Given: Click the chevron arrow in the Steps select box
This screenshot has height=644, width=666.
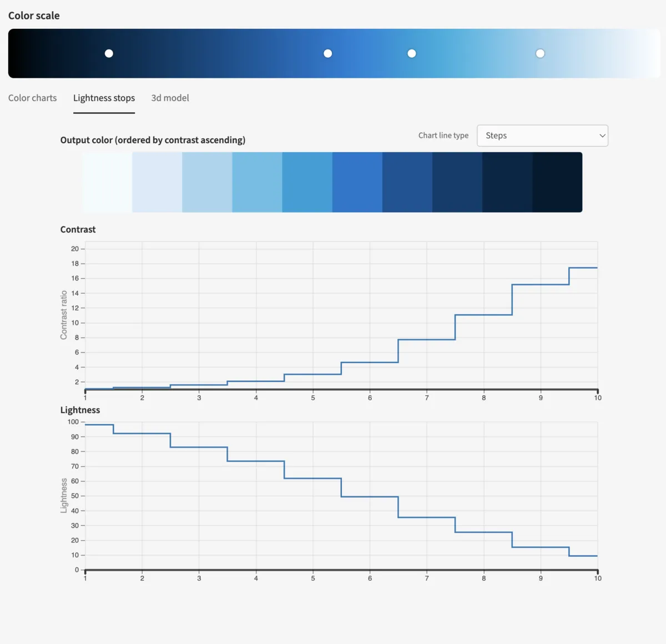Looking at the screenshot, I should 602,135.
